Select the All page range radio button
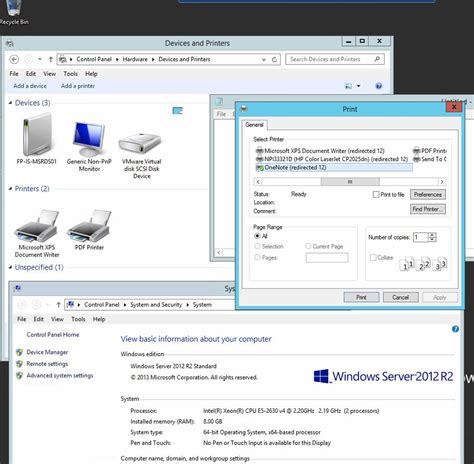 pyautogui.click(x=257, y=236)
